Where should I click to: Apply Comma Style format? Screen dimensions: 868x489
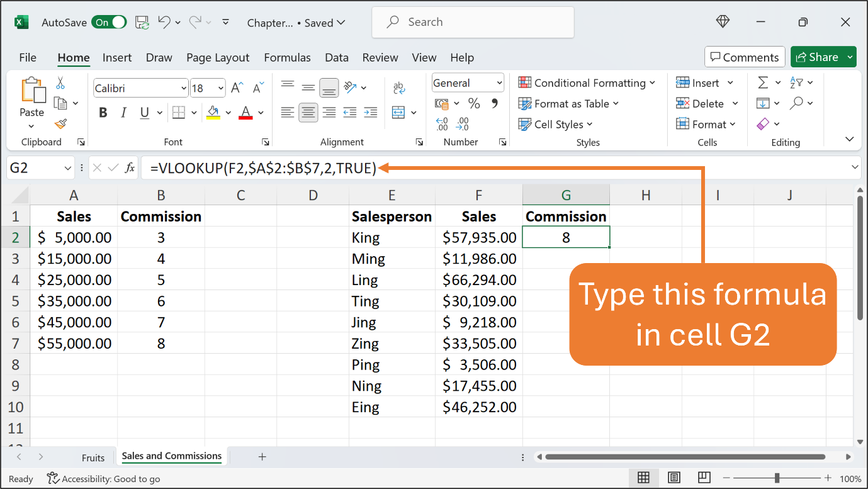(x=494, y=103)
